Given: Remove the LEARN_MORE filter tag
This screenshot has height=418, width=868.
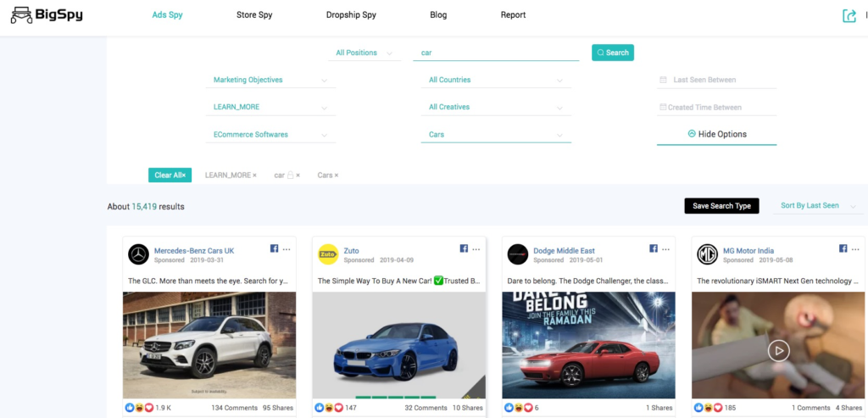Looking at the screenshot, I should 254,176.
